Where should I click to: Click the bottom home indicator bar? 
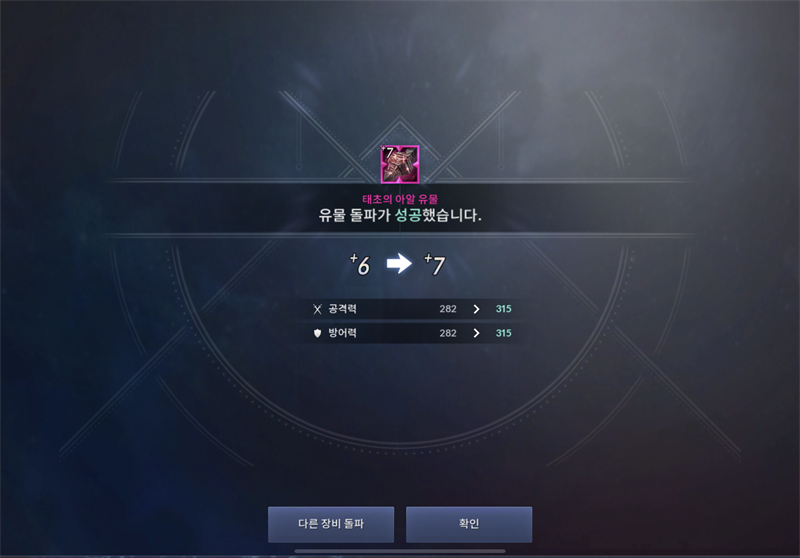[400, 551]
